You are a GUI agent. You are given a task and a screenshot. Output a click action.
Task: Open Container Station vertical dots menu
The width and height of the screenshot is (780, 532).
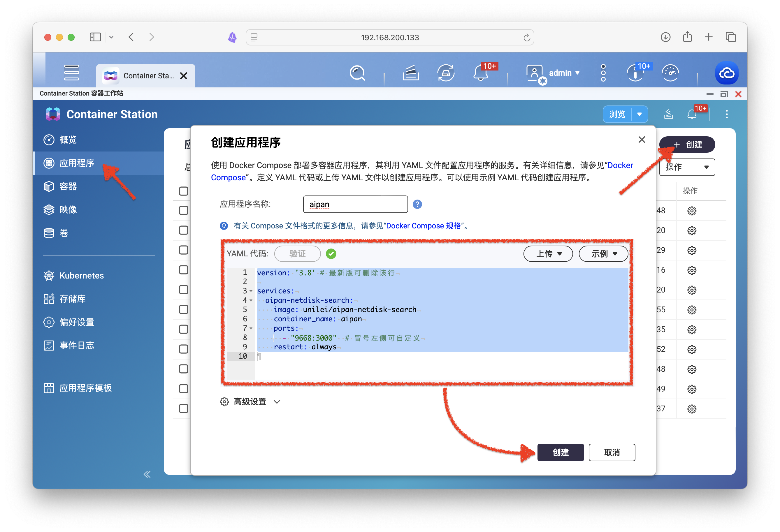727,114
